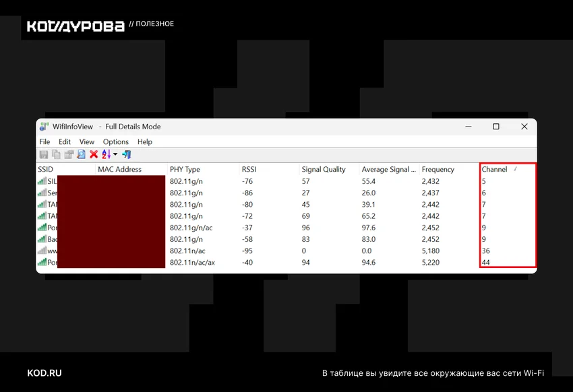Select signal icon of the -86 RSSI row
Viewport: 573px width, 392px height.
tap(42, 193)
